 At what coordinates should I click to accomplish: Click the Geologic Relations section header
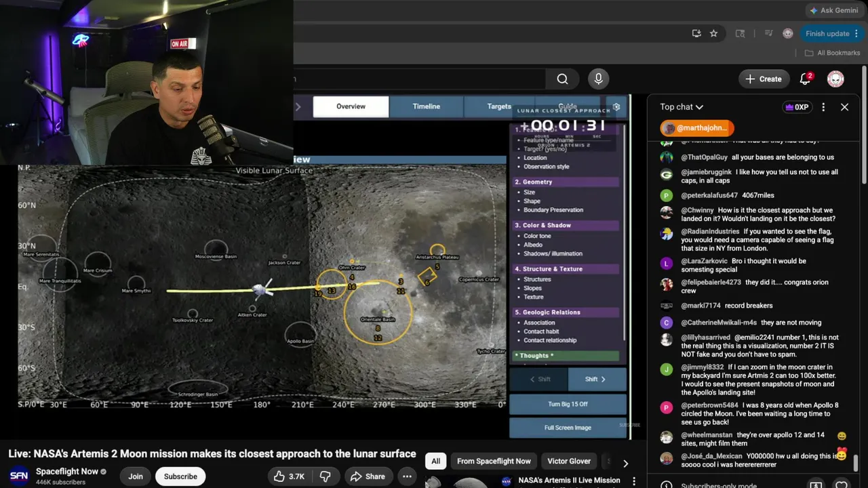(x=566, y=312)
